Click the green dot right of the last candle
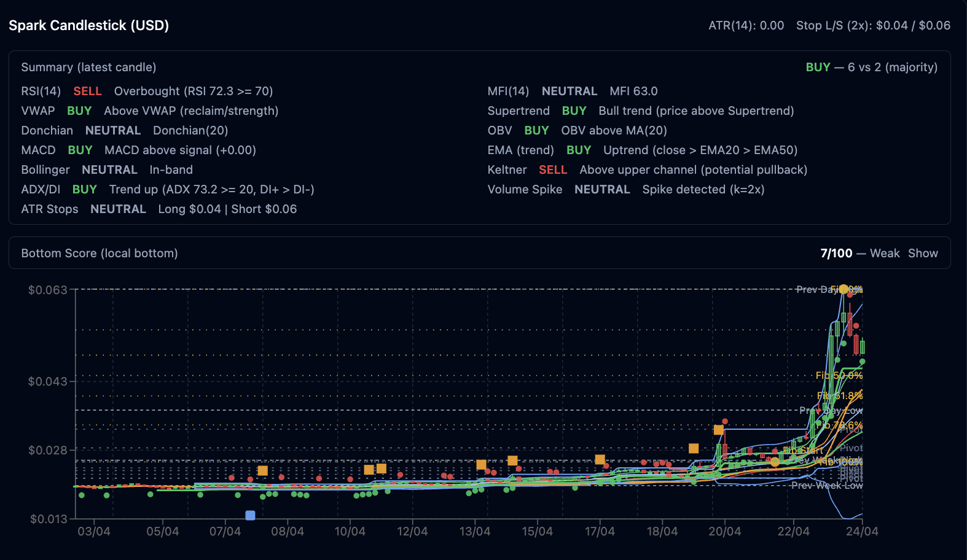This screenshot has width=967, height=560. tap(863, 362)
